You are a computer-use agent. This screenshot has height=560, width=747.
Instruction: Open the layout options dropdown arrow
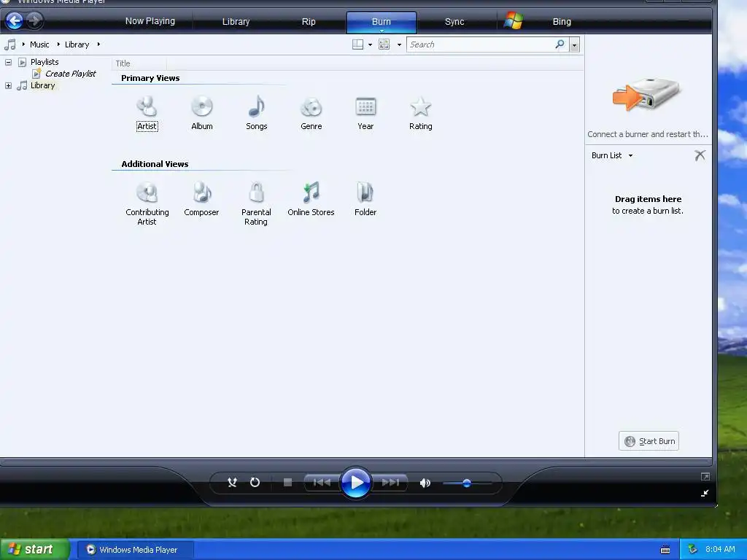(x=370, y=44)
